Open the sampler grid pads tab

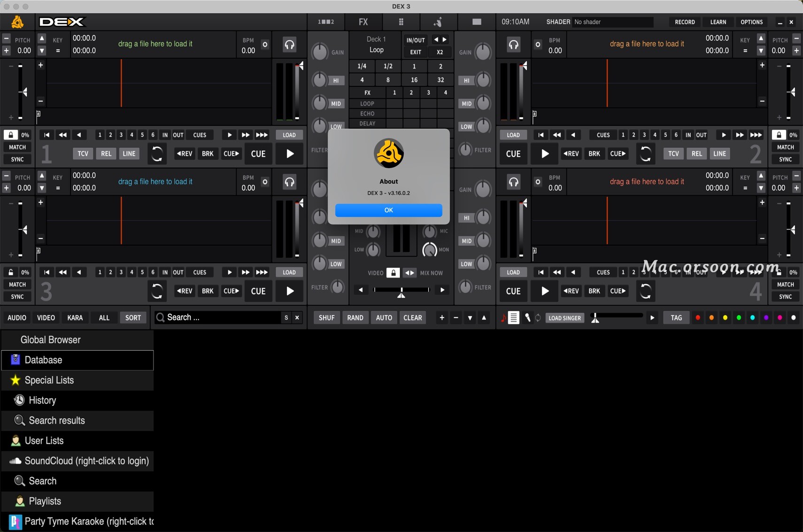[x=401, y=22]
